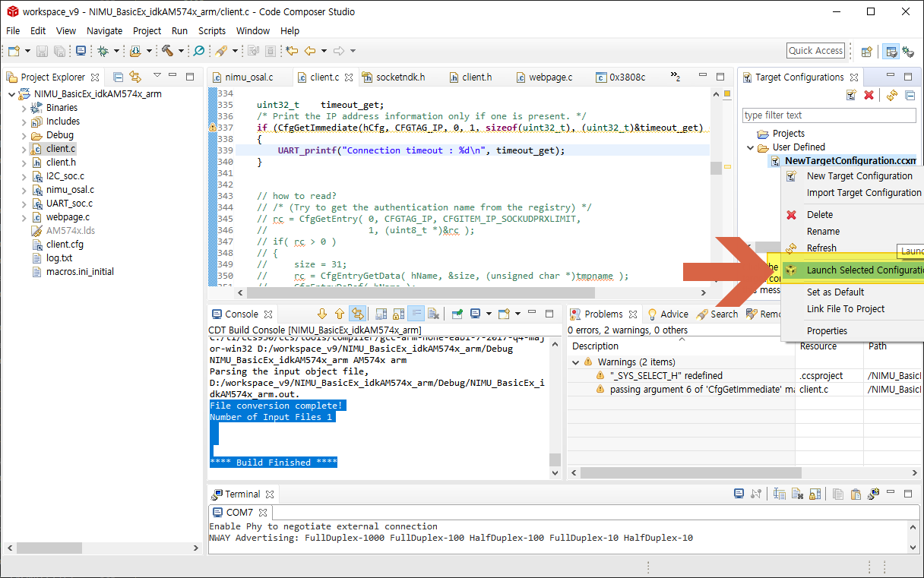Click the Save toolbar icon
The height and width of the screenshot is (578, 924).
(42, 51)
